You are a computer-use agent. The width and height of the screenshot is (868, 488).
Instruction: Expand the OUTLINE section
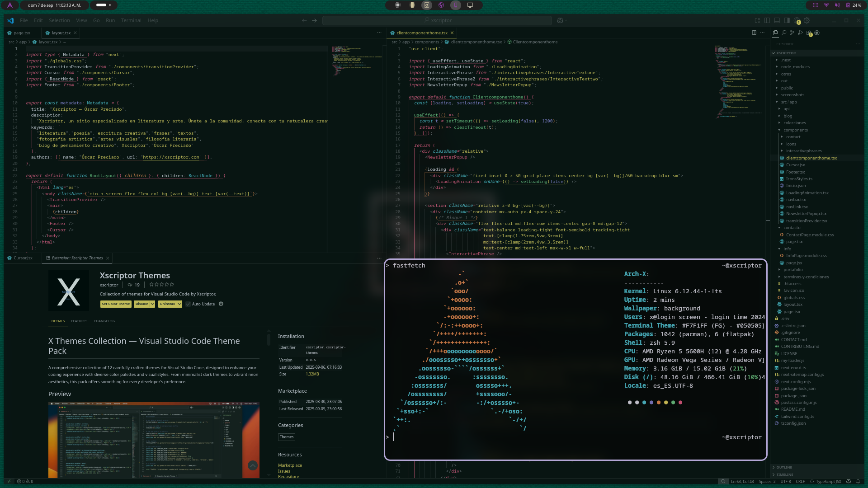click(784, 467)
